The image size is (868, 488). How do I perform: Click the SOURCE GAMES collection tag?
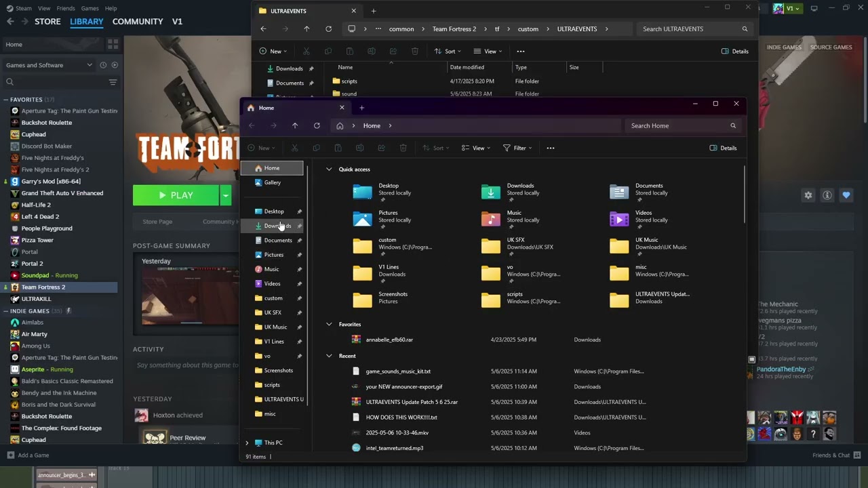[831, 47]
